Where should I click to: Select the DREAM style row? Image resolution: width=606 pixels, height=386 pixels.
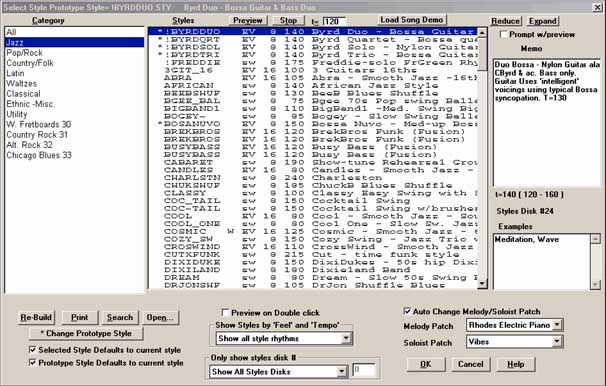[313, 277]
